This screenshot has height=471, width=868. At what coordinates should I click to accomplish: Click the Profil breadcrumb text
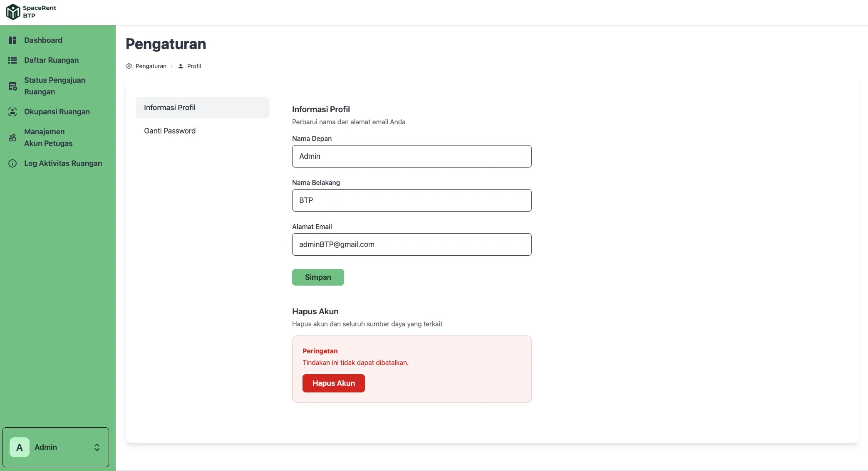194,66
